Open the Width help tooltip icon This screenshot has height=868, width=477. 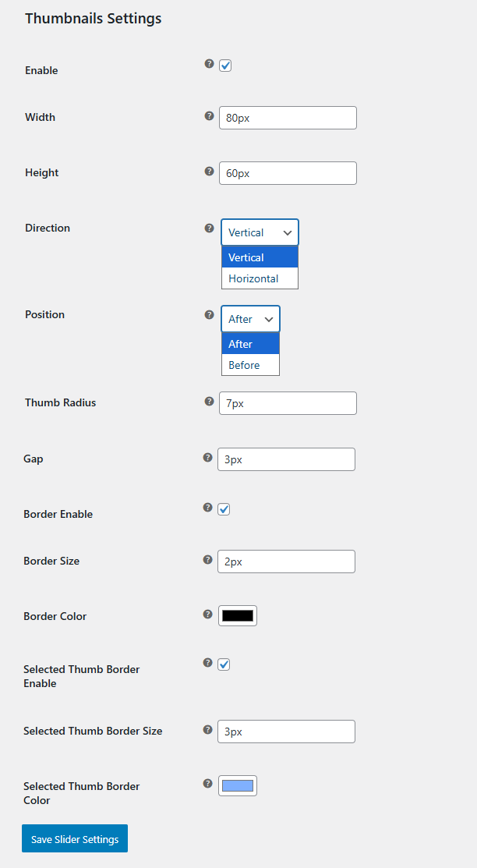209,115
